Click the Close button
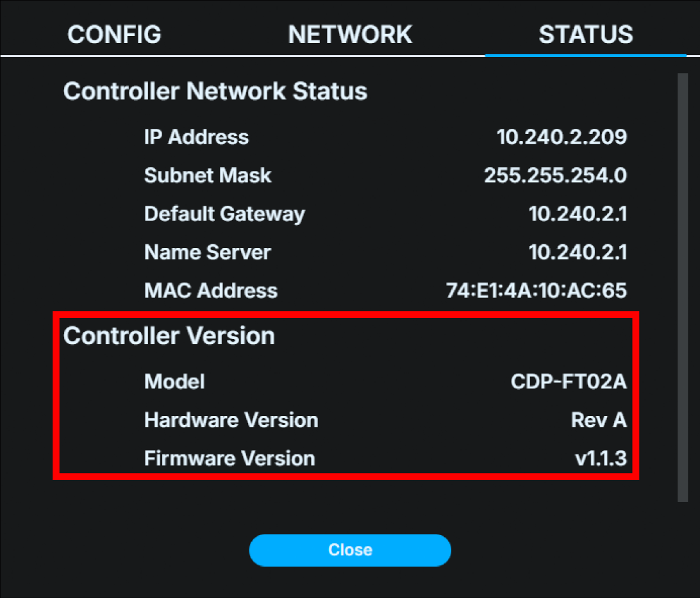The height and width of the screenshot is (598, 700). (350, 550)
